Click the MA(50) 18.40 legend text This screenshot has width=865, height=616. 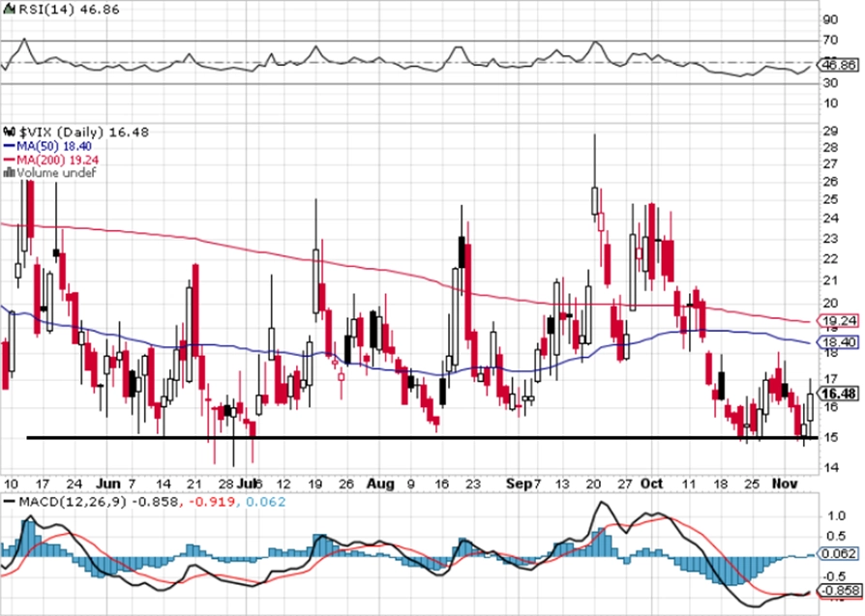click(x=54, y=146)
